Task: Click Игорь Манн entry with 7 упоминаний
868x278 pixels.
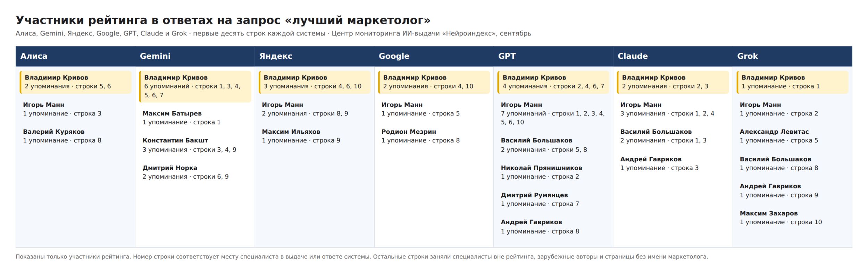Action: pos(553,113)
